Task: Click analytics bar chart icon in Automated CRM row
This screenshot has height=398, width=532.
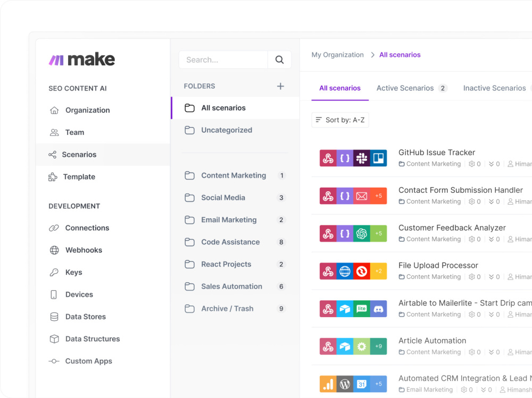Action: pos(328,384)
